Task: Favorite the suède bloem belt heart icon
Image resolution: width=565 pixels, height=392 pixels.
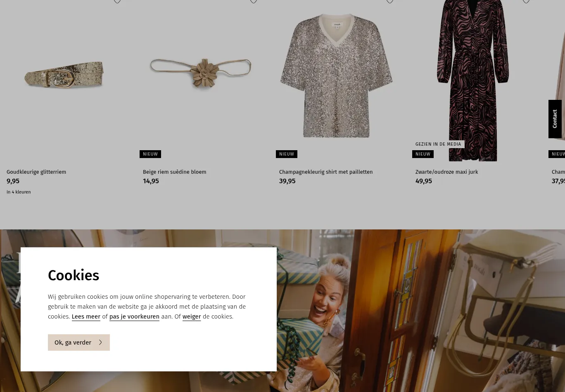Action: (x=254, y=1)
